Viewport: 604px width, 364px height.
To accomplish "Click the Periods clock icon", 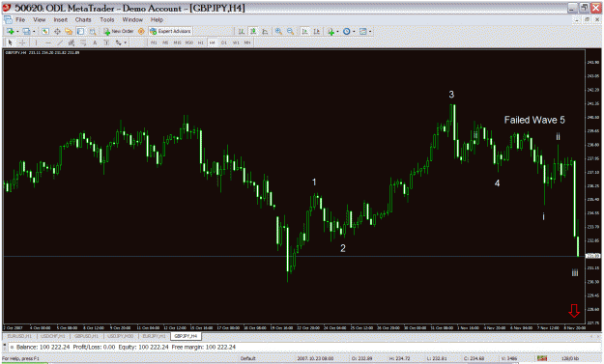I will click(346, 31).
